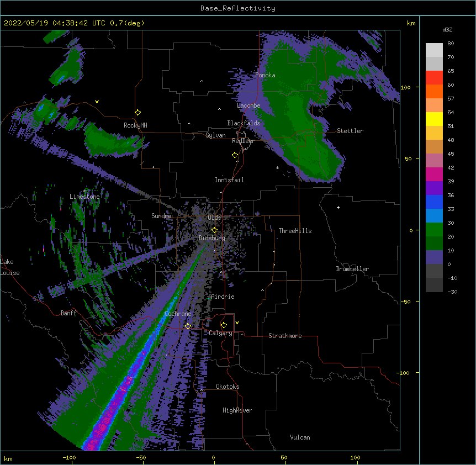Click the yellow V marker northwest of RockyMH
This screenshot has width=476, height=465.
(97, 102)
